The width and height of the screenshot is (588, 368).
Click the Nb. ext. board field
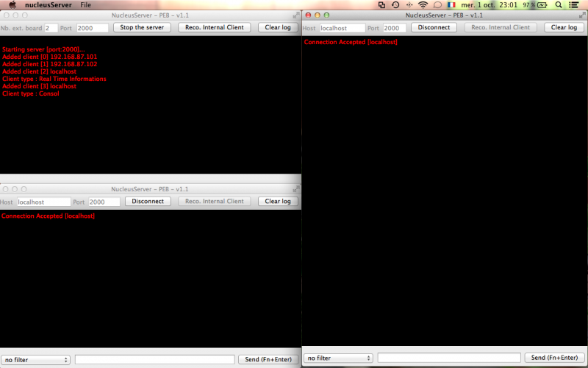click(51, 28)
